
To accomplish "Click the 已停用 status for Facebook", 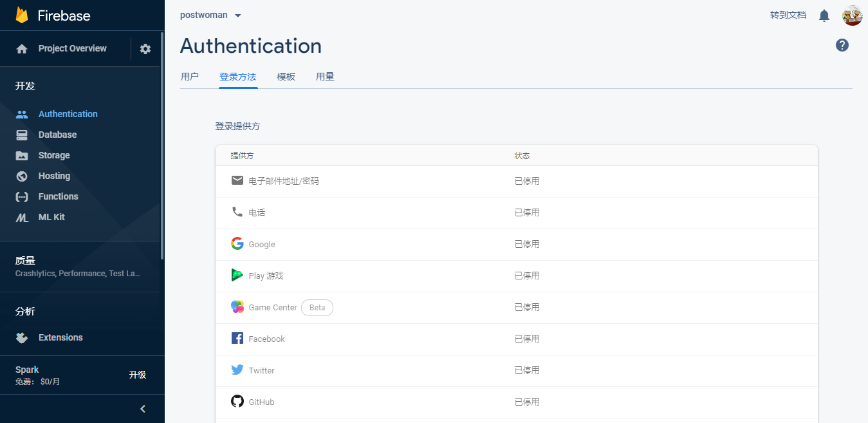I will [x=527, y=339].
